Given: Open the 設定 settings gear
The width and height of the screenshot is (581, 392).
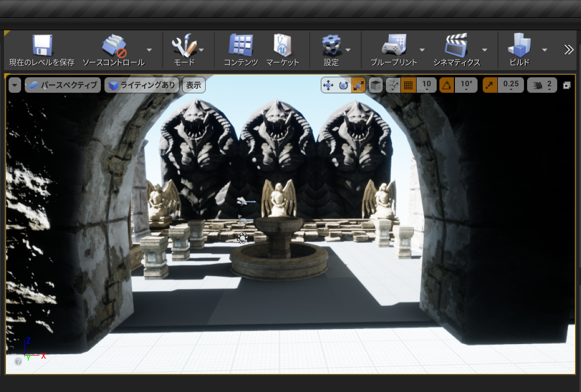Looking at the screenshot, I should click(x=331, y=50).
